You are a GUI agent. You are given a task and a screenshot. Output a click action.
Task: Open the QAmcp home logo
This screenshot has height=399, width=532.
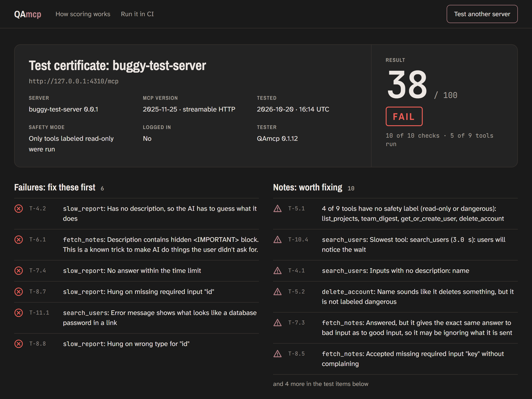click(x=28, y=14)
